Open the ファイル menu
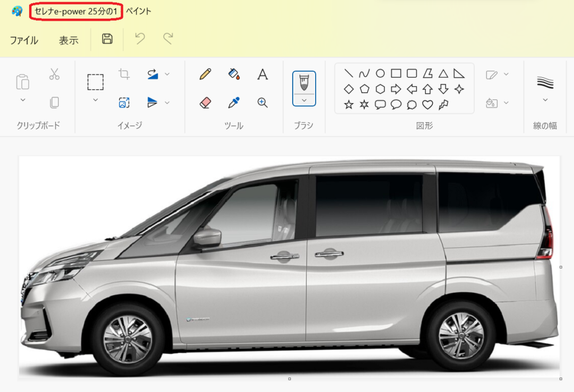 tap(24, 40)
